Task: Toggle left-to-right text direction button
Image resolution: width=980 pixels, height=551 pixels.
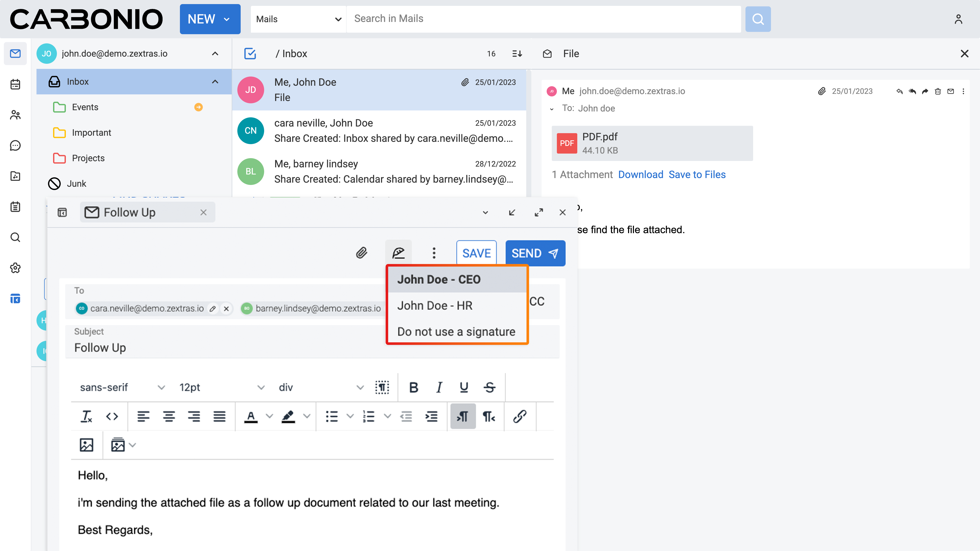Action: pyautogui.click(x=463, y=416)
